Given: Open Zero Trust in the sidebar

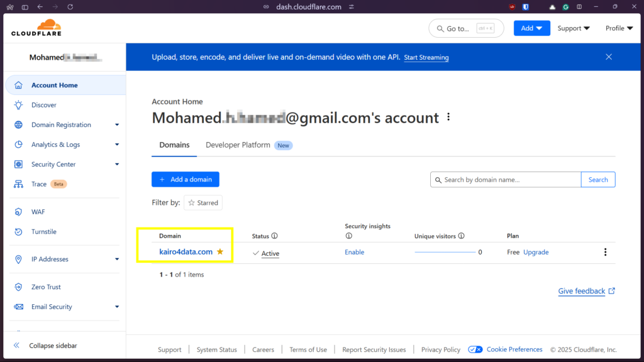Looking at the screenshot, I should [x=46, y=287].
